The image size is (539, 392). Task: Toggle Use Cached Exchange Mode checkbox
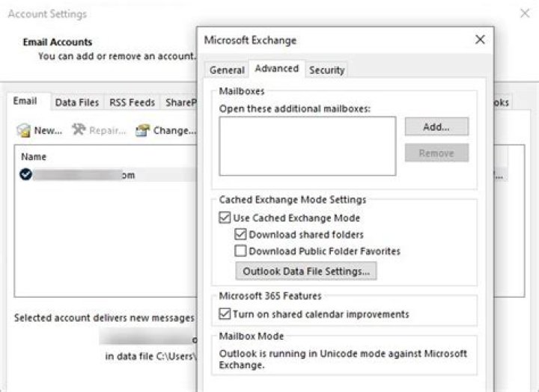[225, 218]
